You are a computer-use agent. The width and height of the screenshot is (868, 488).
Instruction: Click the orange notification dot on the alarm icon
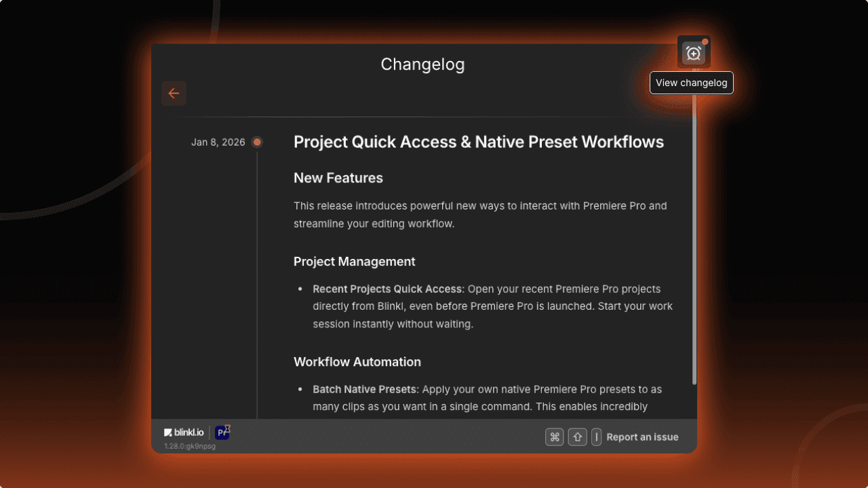point(705,41)
